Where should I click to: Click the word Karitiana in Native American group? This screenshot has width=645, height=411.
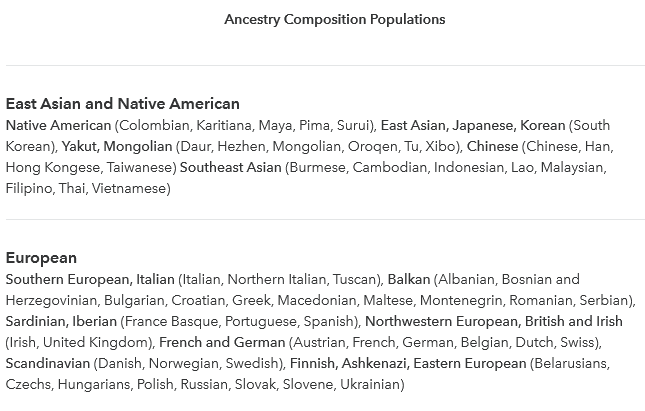pos(223,125)
